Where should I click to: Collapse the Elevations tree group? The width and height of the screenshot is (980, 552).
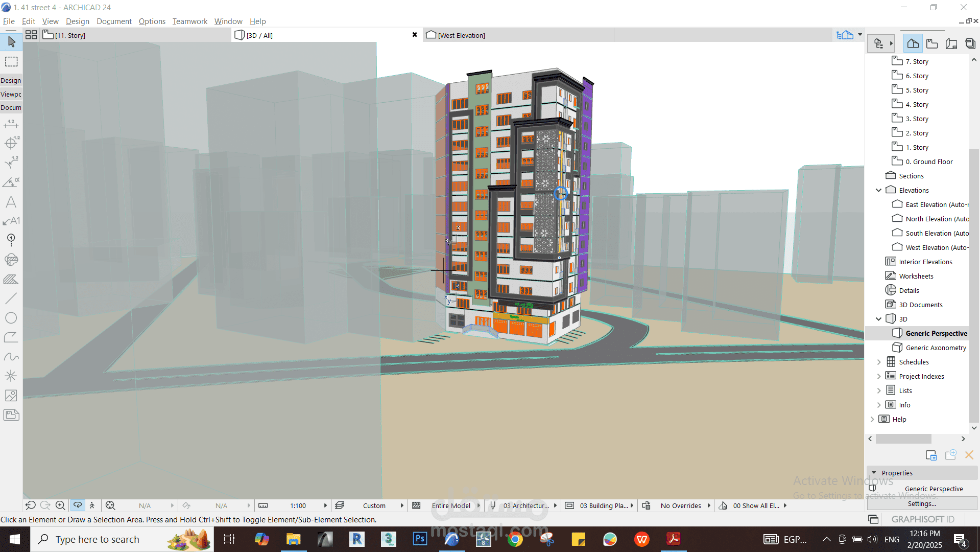(879, 190)
